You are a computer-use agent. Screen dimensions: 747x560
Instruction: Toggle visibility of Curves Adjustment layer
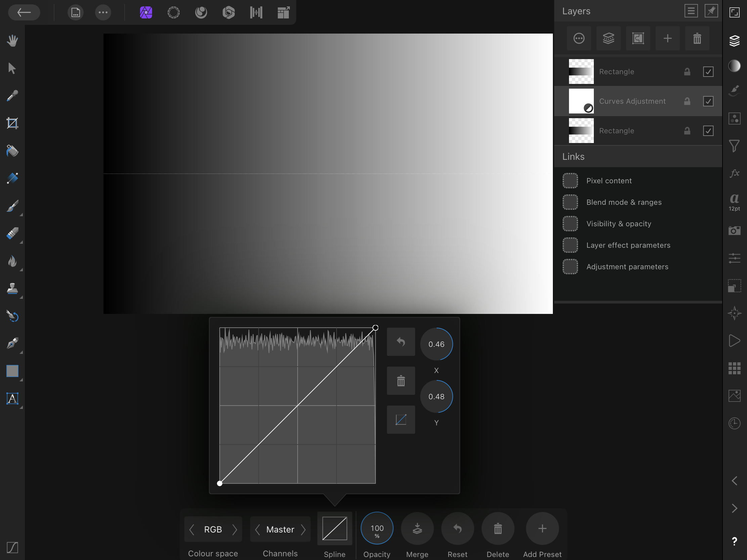click(x=709, y=101)
